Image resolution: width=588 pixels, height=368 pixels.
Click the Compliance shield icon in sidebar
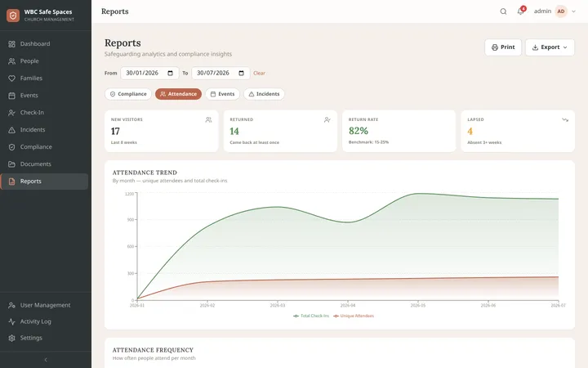coord(12,147)
